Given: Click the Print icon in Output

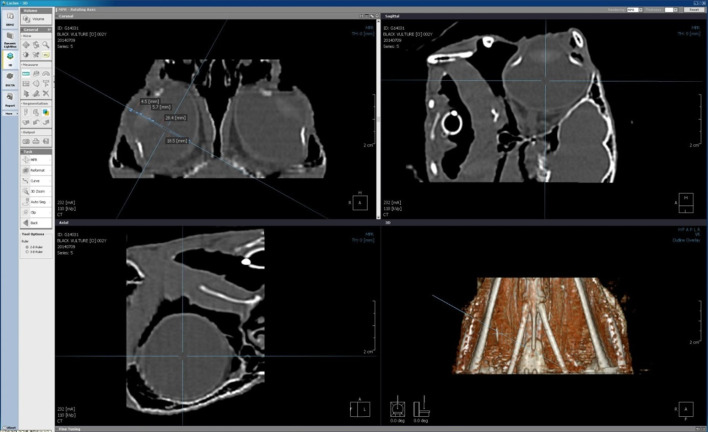Looking at the screenshot, I should coord(36,141).
